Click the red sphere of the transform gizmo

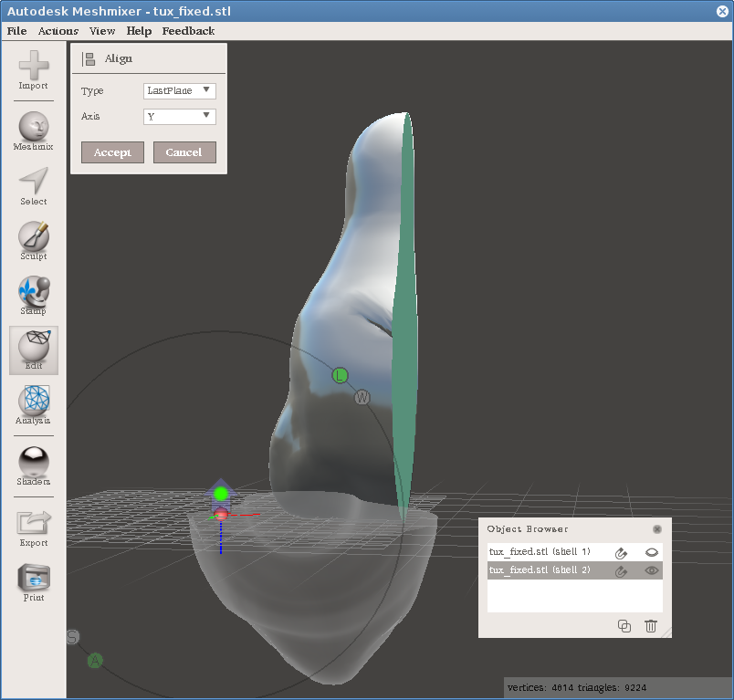point(221,515)
